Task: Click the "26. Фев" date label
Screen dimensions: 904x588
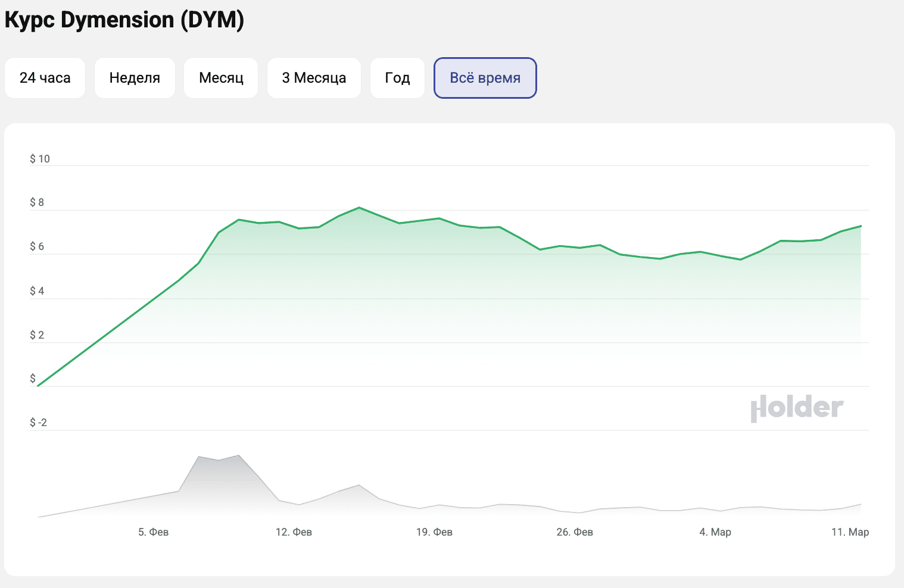Action: coord(575,532)
